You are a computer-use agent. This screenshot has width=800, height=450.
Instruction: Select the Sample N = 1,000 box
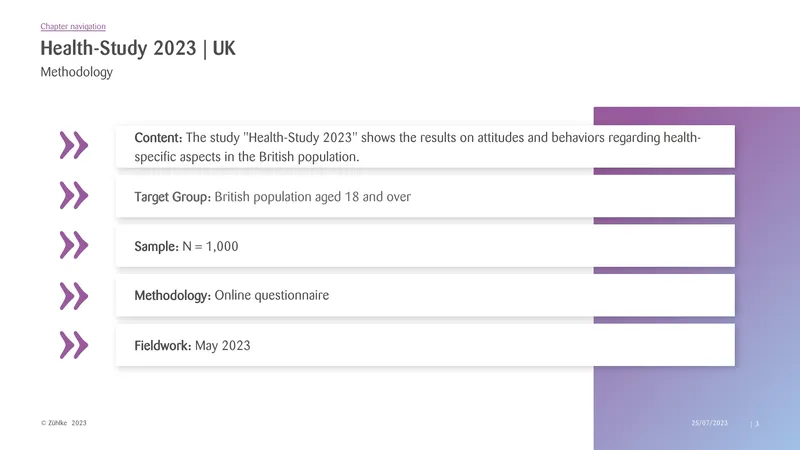point(425,245)
